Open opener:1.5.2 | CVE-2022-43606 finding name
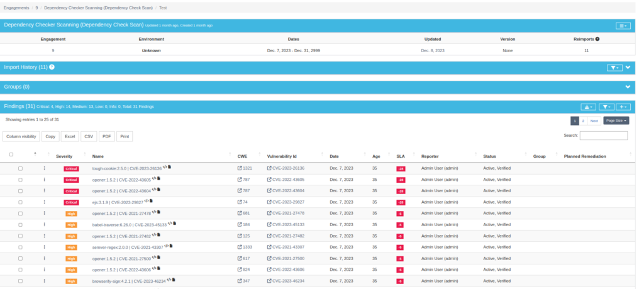644x289 pixels. (x=121, y=270)
